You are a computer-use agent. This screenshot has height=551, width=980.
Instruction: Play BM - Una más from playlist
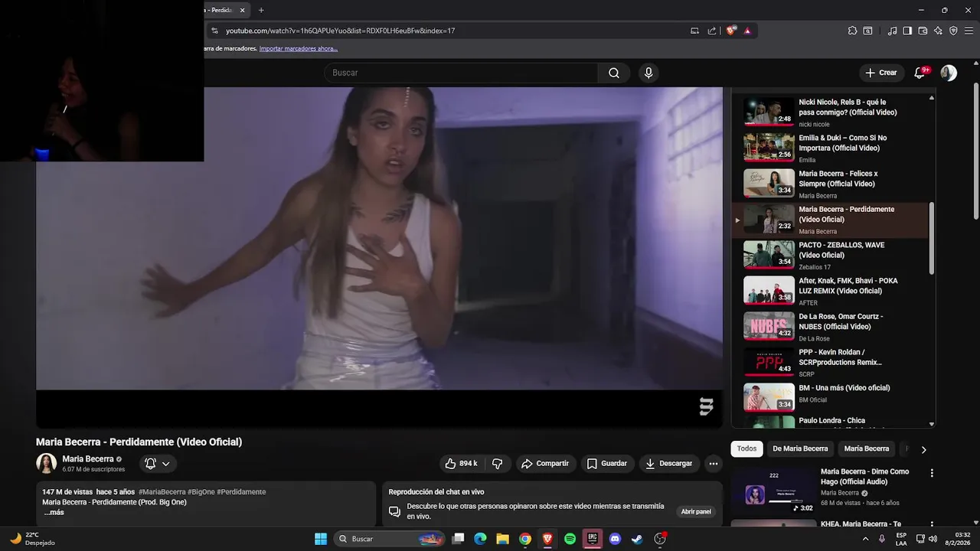(831, 398)
